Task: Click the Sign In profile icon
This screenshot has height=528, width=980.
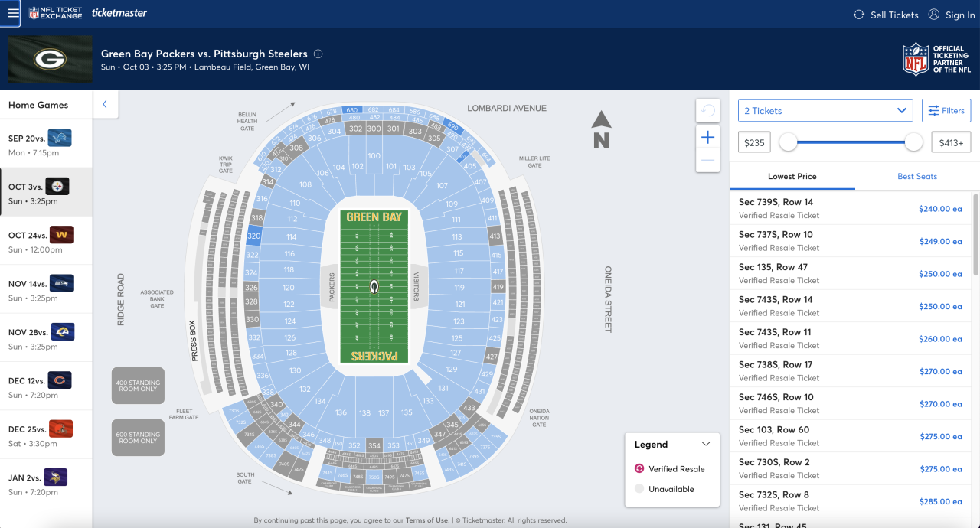Action: point(933,15)
